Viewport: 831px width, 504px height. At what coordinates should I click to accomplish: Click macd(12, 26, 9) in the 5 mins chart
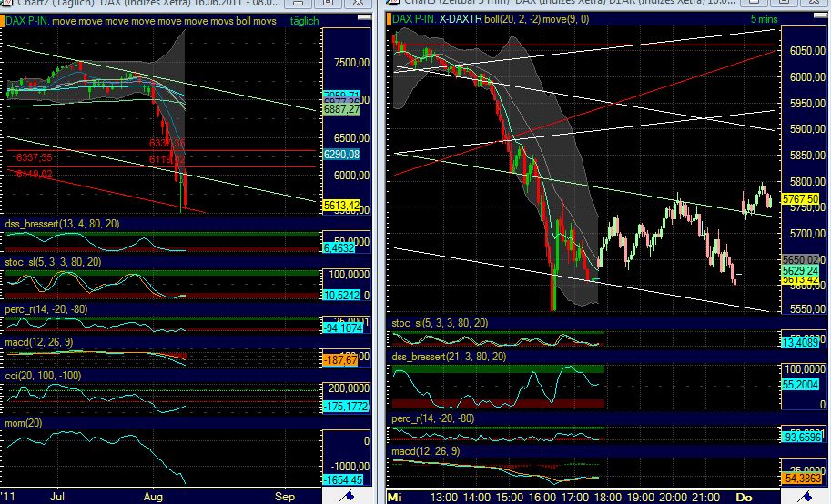pyautogui.click(x=426, y=451)
